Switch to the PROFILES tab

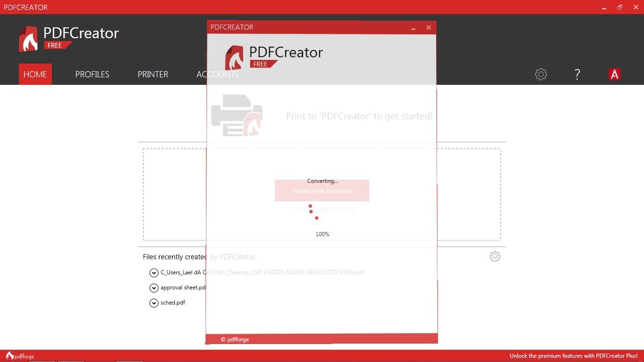point(92,74)
